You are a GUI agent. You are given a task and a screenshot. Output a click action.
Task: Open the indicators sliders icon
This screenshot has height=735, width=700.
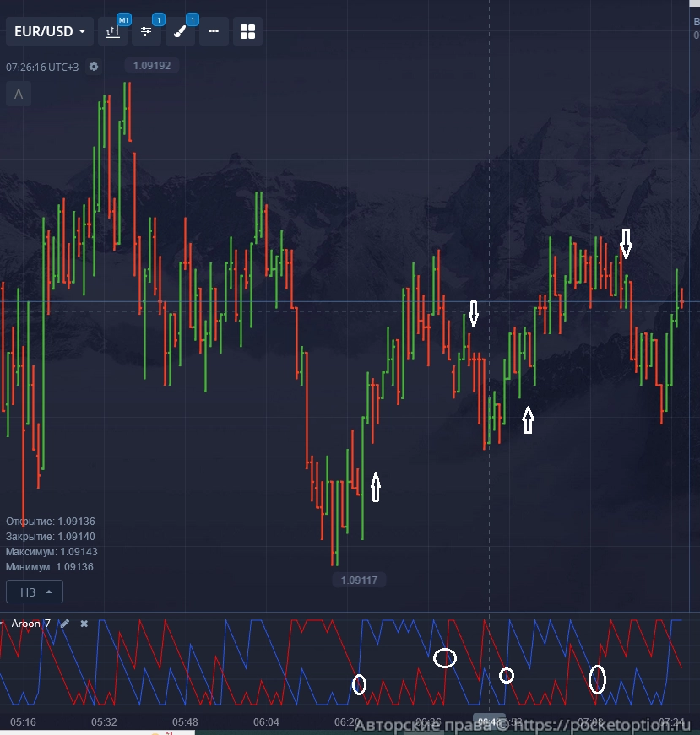point(146,32)
